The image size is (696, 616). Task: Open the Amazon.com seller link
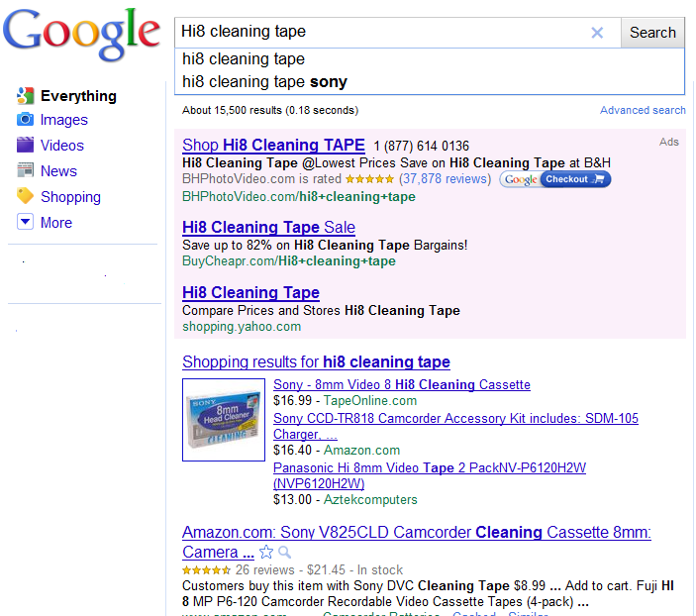coord(361,450)
